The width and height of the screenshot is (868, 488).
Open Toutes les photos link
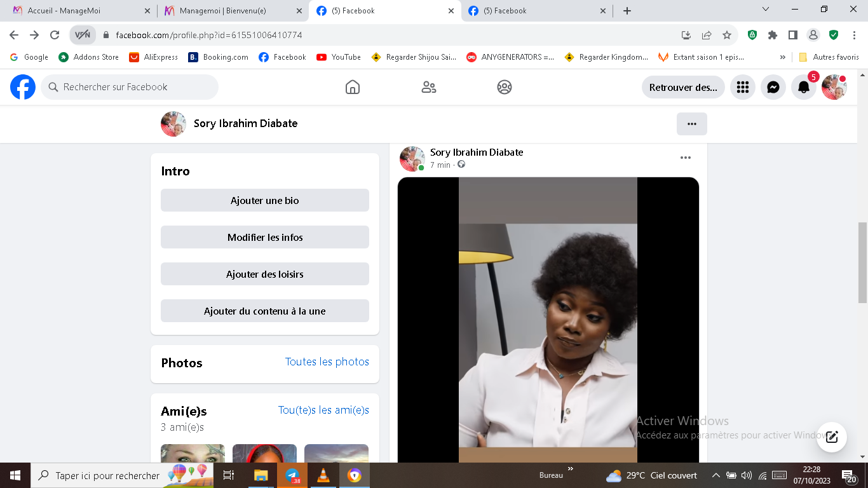coord(327,362)
